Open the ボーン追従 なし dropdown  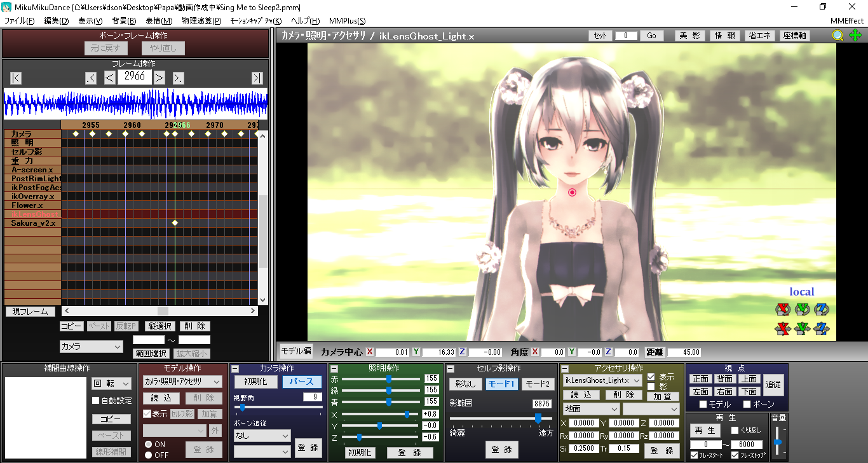click(x=262, y=436)
